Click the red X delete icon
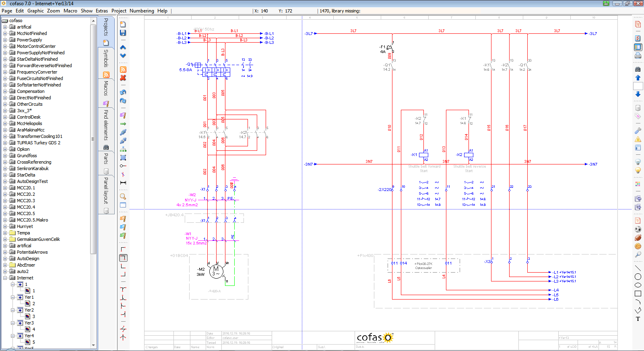Image resolution: width=644 pixels, height=351 pixels. (x=123, y=78)
